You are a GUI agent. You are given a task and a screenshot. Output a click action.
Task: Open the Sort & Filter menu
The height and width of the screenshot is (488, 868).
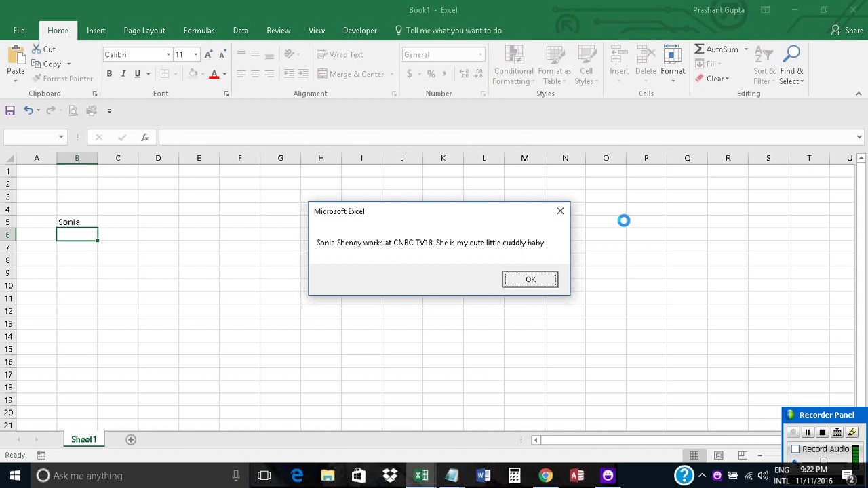[764, 65]
